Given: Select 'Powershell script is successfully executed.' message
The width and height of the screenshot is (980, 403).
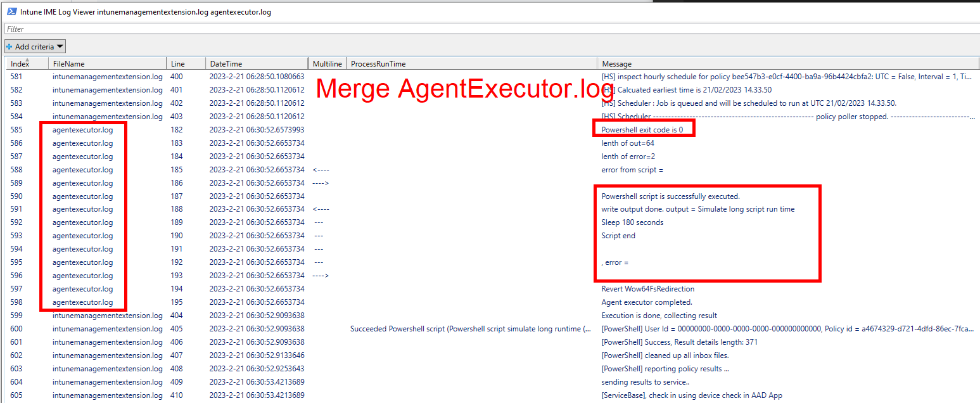Looking at the screenshot, I should (670, 196).
